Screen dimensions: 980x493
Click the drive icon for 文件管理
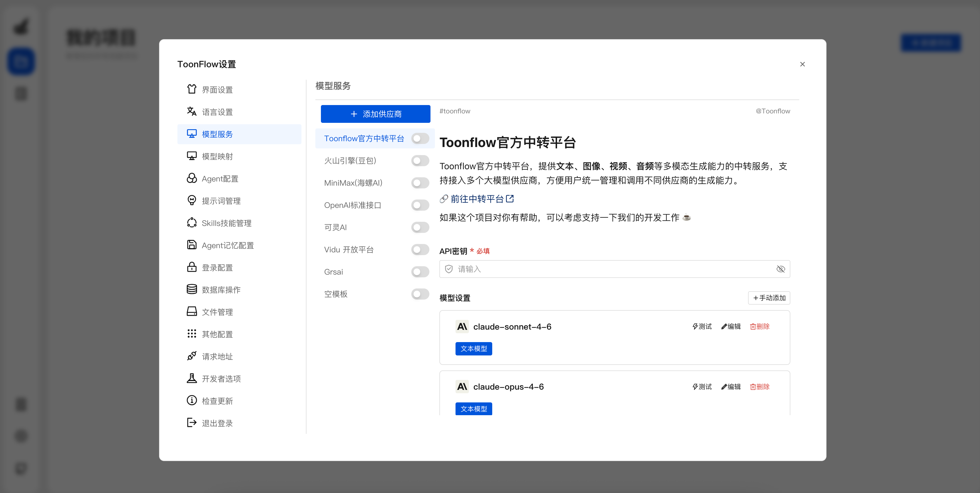click(x=192, y=312)
